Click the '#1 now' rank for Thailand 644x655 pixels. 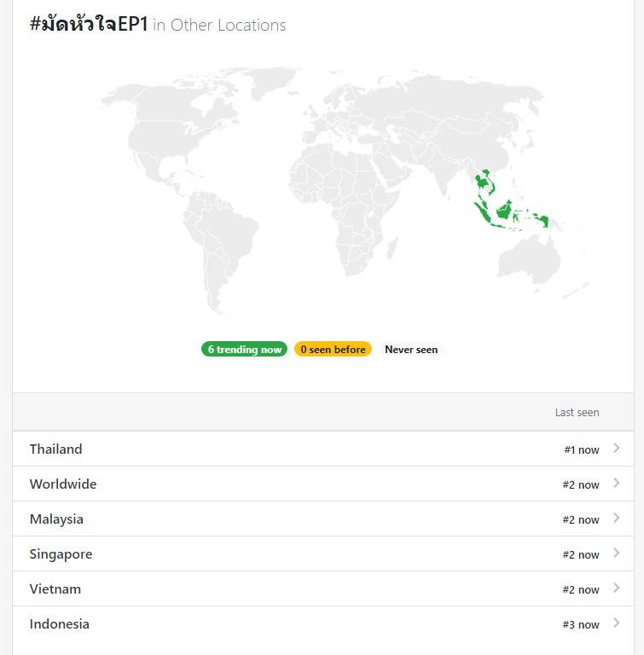click(581, 449)
